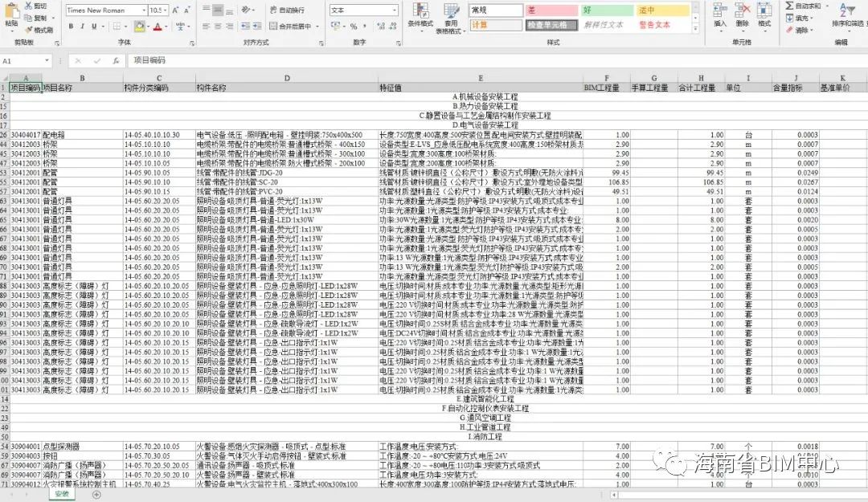The width and height of the screenshot is (868, 502).
Task: Open Format as Table (套用表格格式)
Action: [x=451, y=18]
